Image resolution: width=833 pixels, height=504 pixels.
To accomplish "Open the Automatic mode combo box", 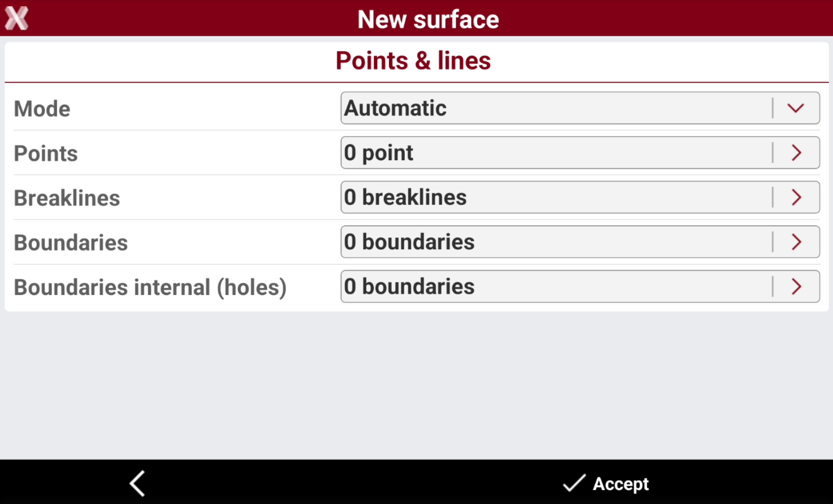I will click(x=580, y=108).
